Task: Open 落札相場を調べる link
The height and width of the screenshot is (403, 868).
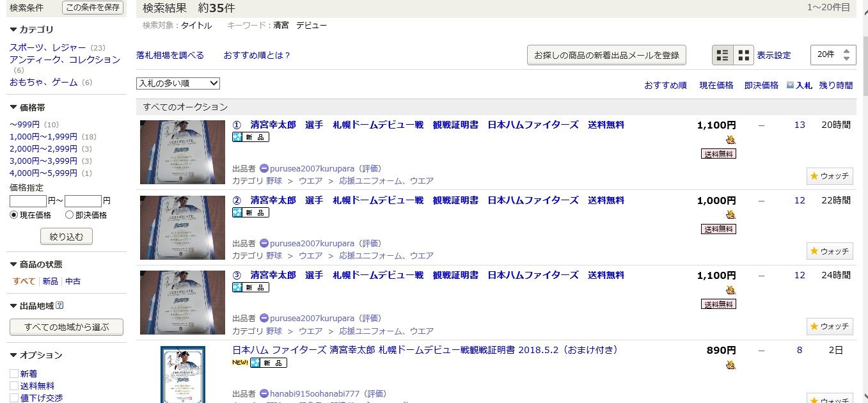Action: pyautogui.click(x=170, y=55)
